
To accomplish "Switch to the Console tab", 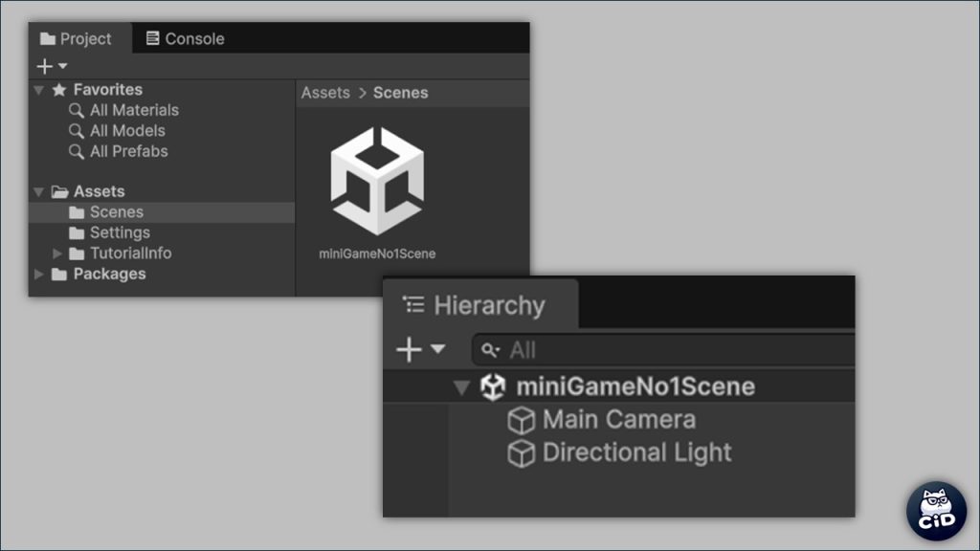I will coord(185,39).
